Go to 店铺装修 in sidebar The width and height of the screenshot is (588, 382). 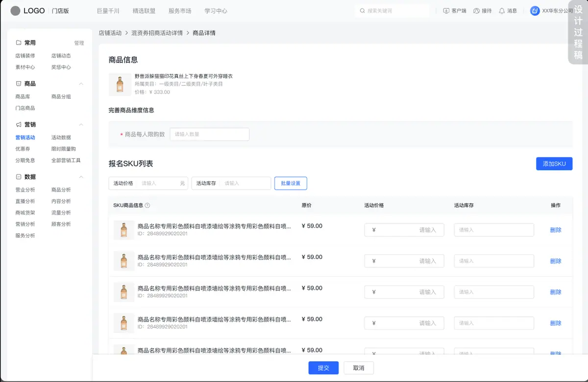point(25,56)
